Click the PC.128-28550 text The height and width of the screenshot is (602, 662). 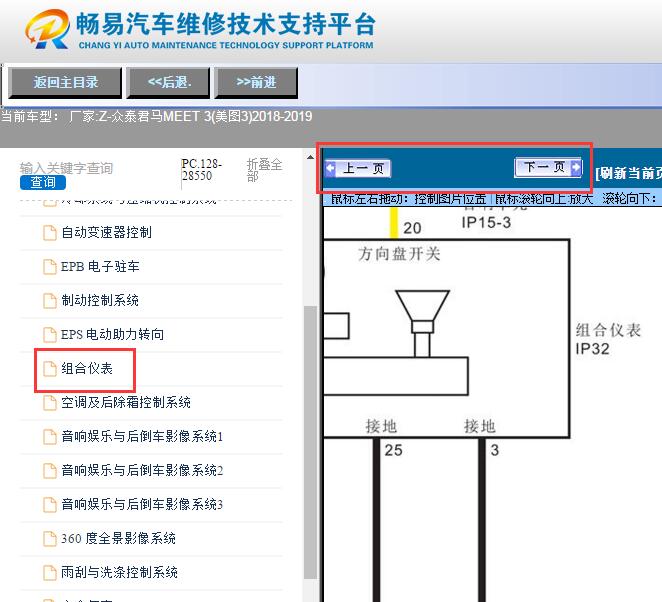[202, 170]
